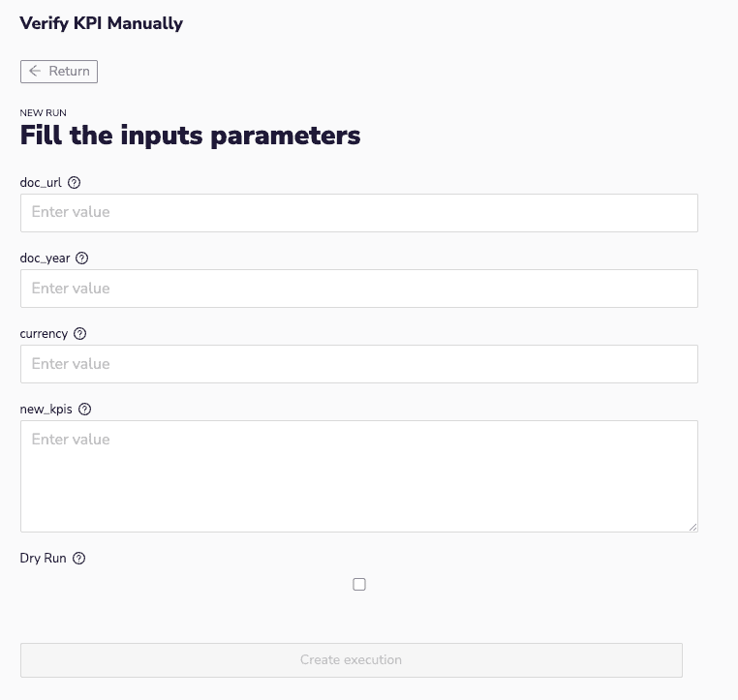Click into the doc_year input field

358,289
